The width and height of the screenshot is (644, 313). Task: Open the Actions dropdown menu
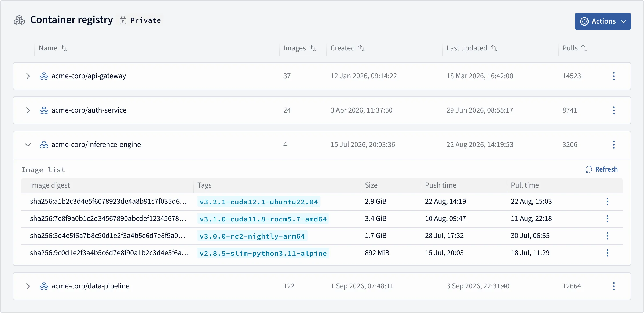[x=603, y=21]
